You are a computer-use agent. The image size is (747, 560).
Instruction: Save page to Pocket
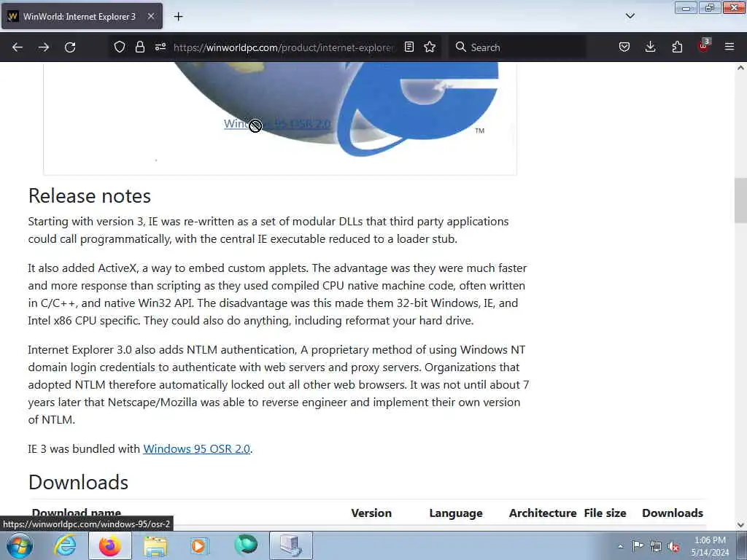click(x=624, y=47)
